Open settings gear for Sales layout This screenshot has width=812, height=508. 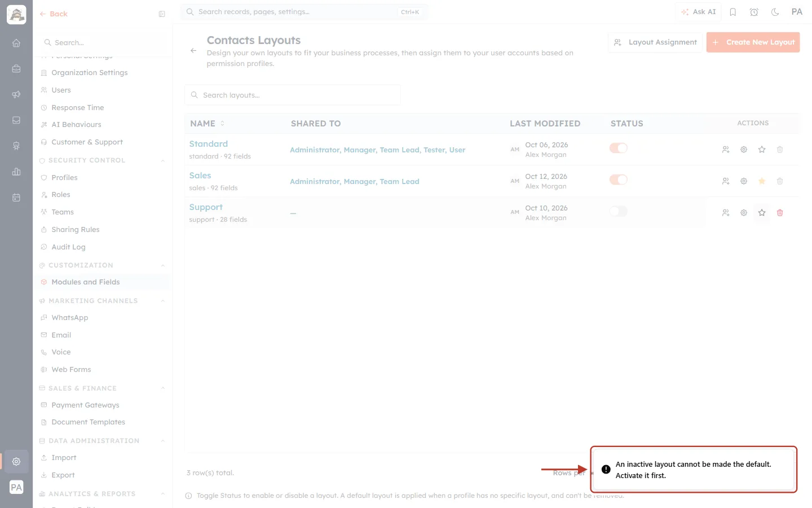[744, 181]
